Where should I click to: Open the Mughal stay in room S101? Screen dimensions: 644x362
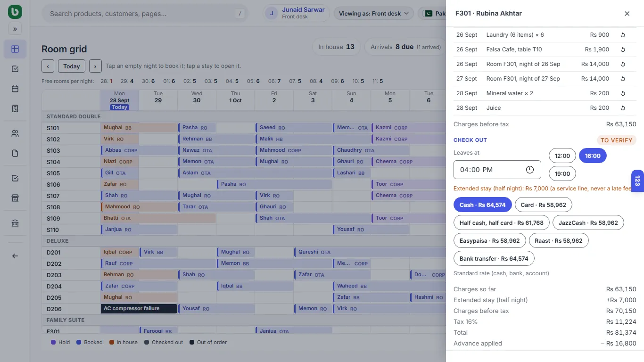click(139, 128)
